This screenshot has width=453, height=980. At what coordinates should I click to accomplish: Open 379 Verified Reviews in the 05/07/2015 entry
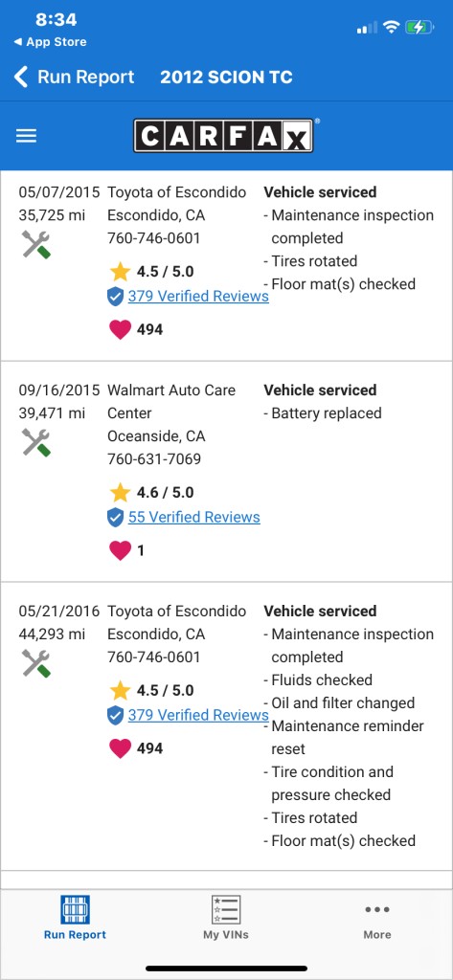[x=198, y=297]
